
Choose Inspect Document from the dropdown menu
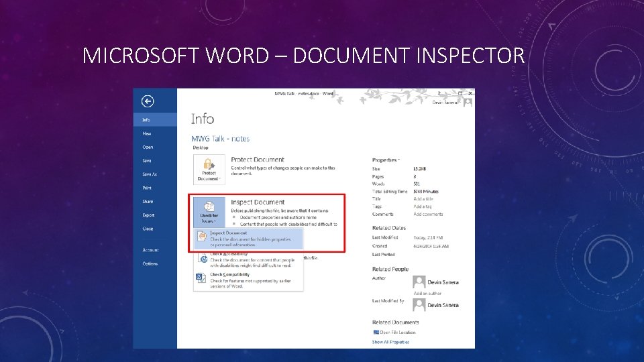pos(248,239)
